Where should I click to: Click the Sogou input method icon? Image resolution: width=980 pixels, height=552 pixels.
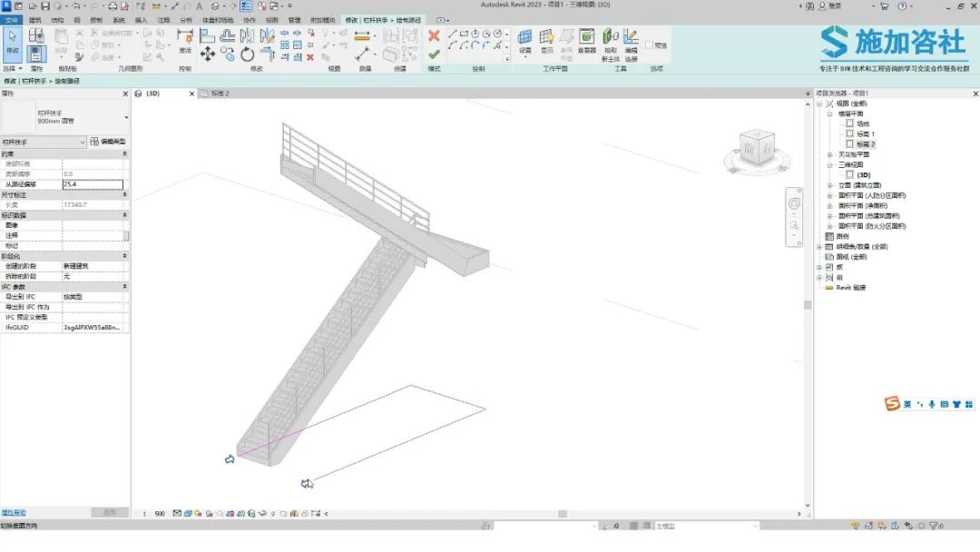point(892,403)
